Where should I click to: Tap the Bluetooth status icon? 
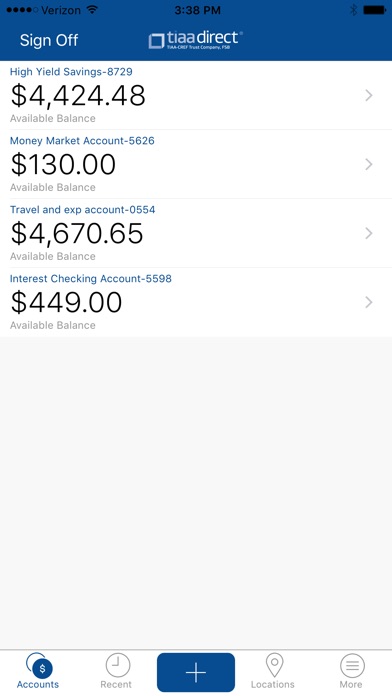pyautogui.click(x=353, y=10)
